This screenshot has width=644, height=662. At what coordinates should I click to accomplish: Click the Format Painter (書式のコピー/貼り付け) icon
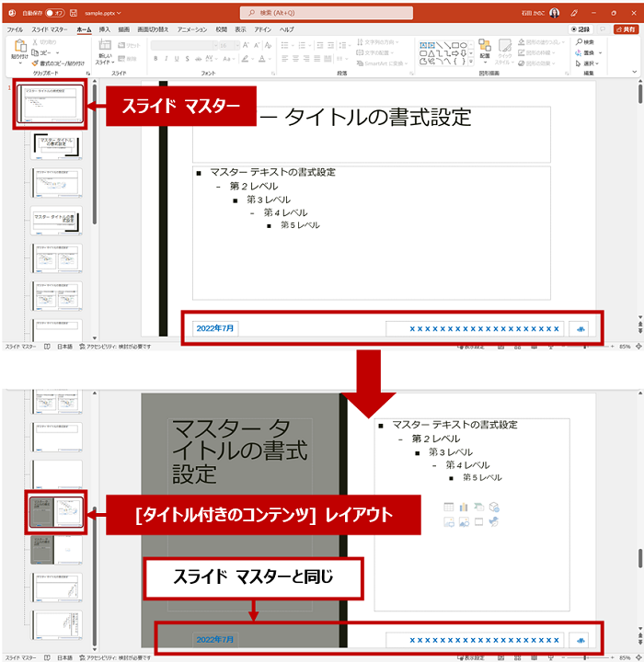pos(35,63)
